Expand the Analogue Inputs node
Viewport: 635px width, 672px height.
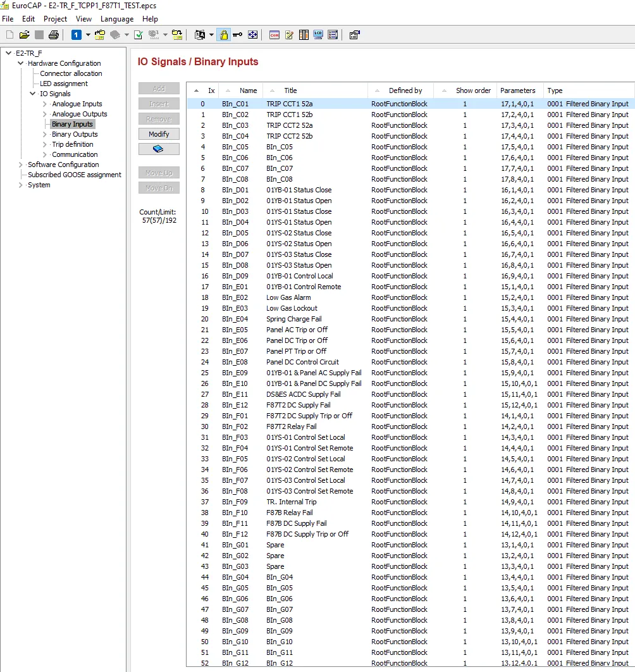(44, 104)
